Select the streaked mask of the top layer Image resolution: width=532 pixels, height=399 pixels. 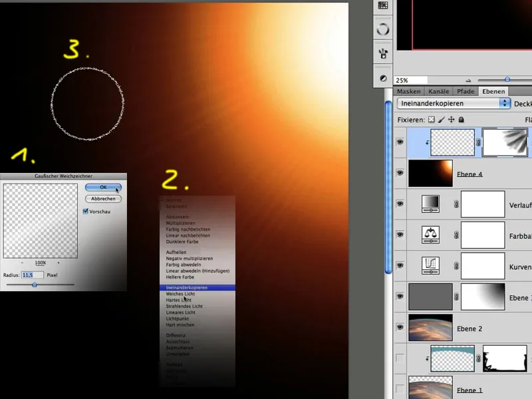tap(505, 142)
